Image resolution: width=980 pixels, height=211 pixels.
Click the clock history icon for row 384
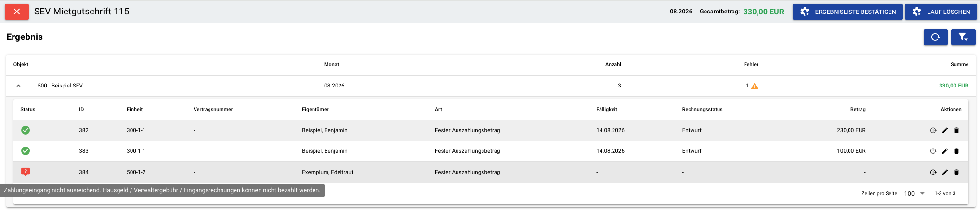(x=933, y=172)
